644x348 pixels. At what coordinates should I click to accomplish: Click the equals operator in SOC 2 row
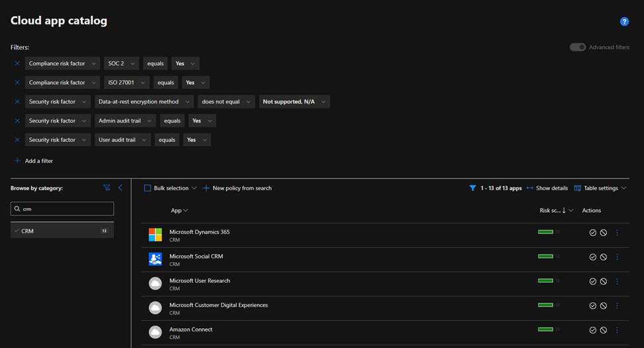(156, 63)
